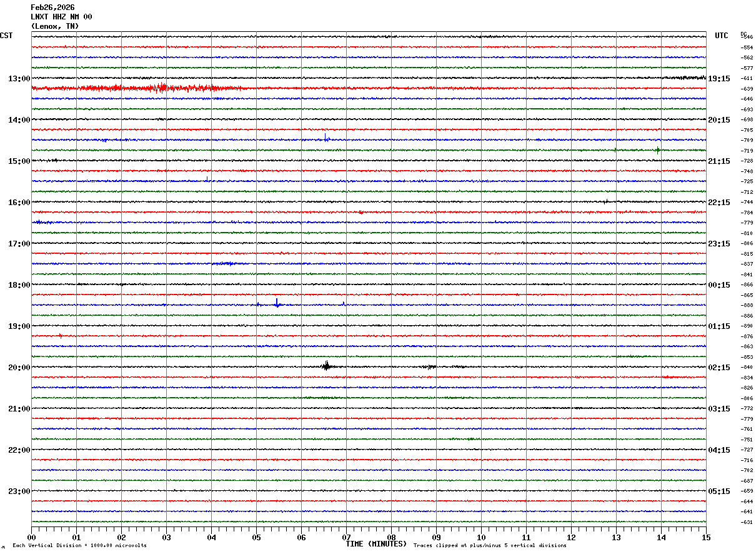Select the -687 DC offset value

coord(747,481)
